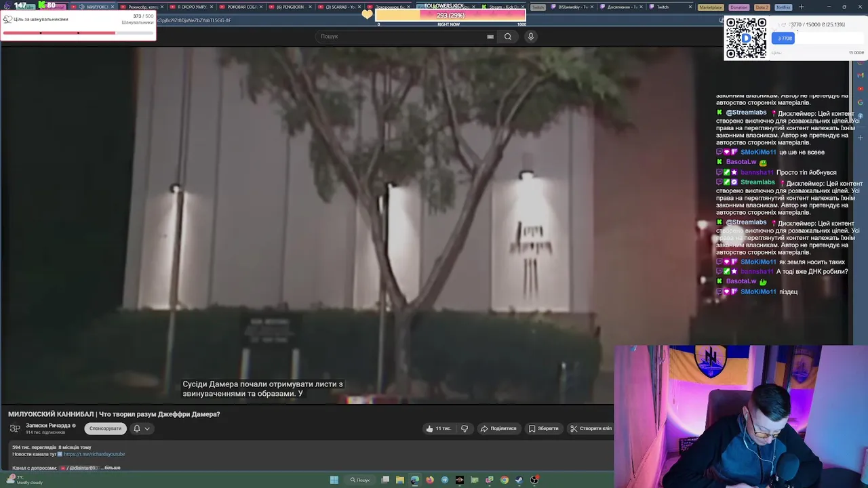
Task: Switch to the PENGBORN tab
Action: coord(290,7)
